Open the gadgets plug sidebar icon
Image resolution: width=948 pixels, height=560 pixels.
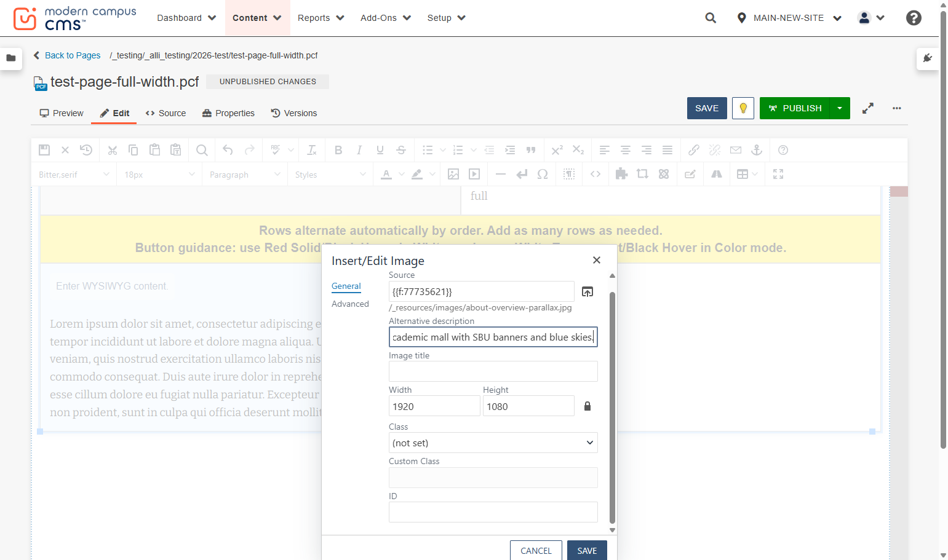click(x=928, y=58)
